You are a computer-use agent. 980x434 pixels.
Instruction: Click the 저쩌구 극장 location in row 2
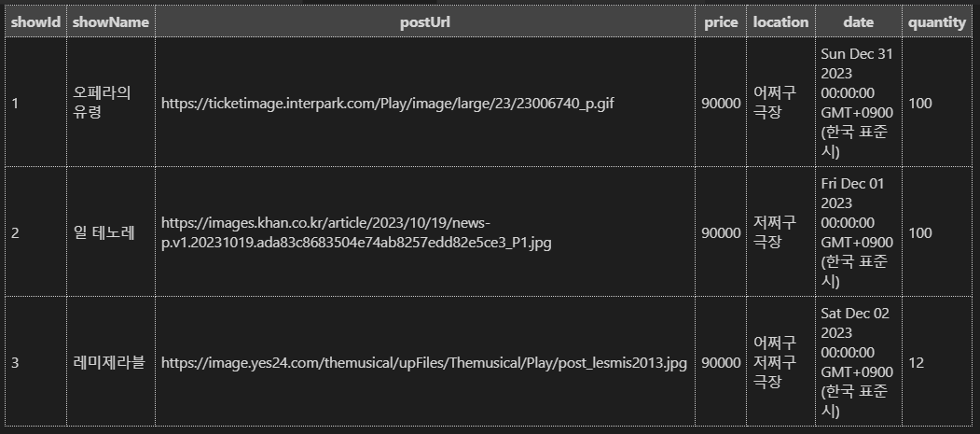pos(780,232)
